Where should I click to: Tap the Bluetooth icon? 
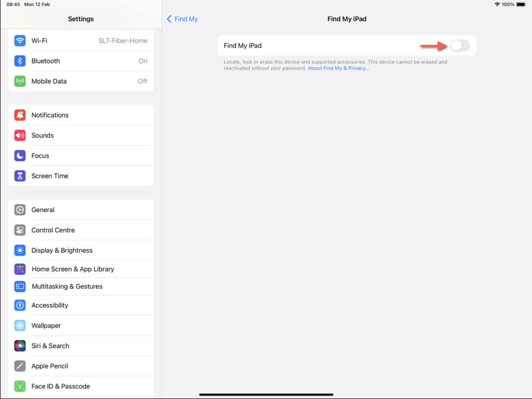click(20, 61)
